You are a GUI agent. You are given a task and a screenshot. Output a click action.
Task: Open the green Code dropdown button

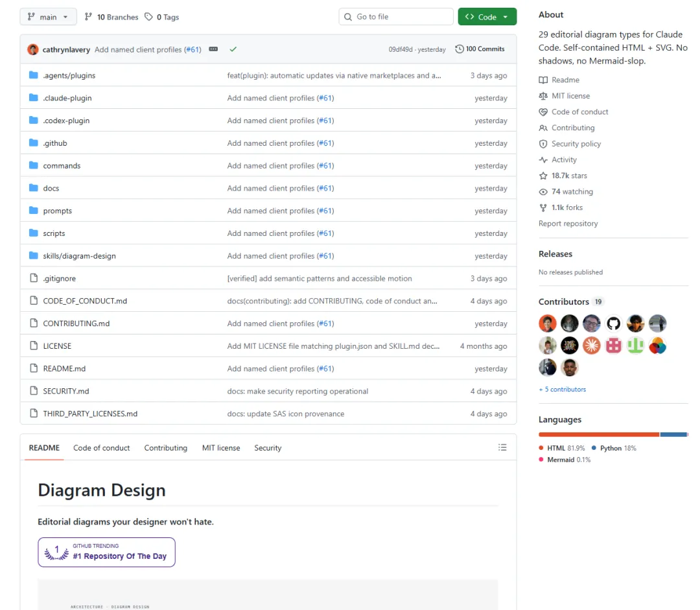pos(487,17)
